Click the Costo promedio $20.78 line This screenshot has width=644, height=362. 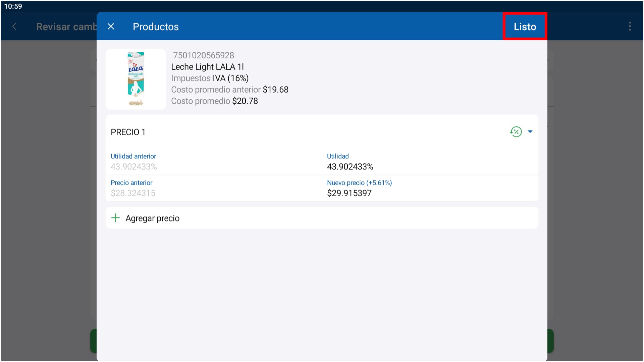point(214,101)
